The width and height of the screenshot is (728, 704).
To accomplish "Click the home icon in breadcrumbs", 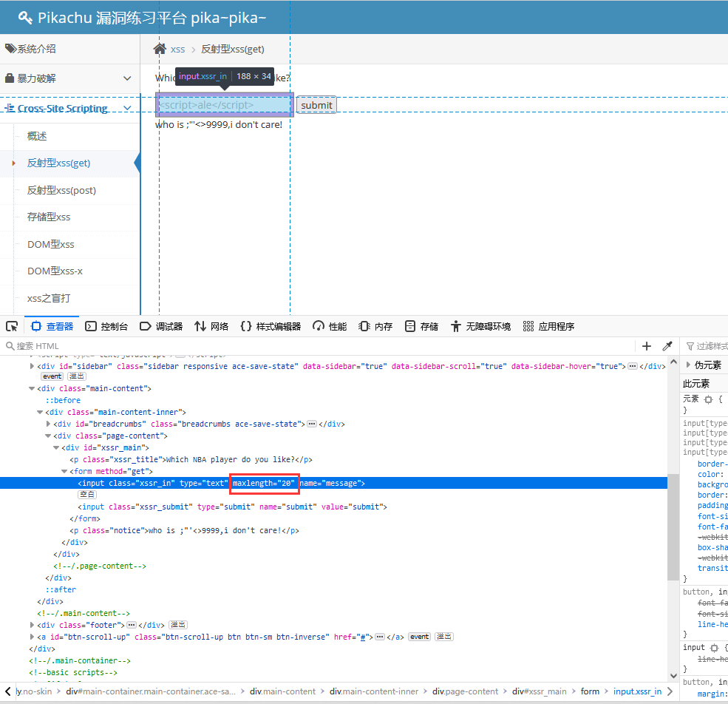I will pyautogui.click(x=160, y=49).
